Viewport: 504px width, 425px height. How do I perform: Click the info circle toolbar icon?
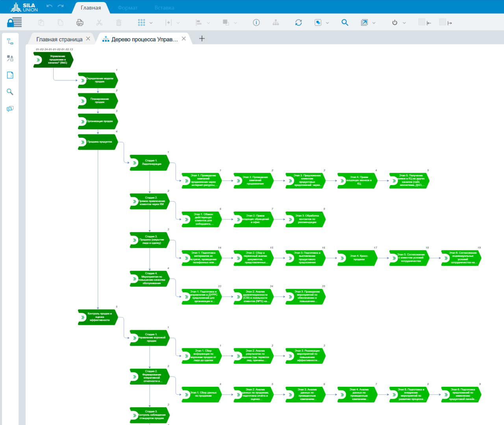tap(256, 23)
